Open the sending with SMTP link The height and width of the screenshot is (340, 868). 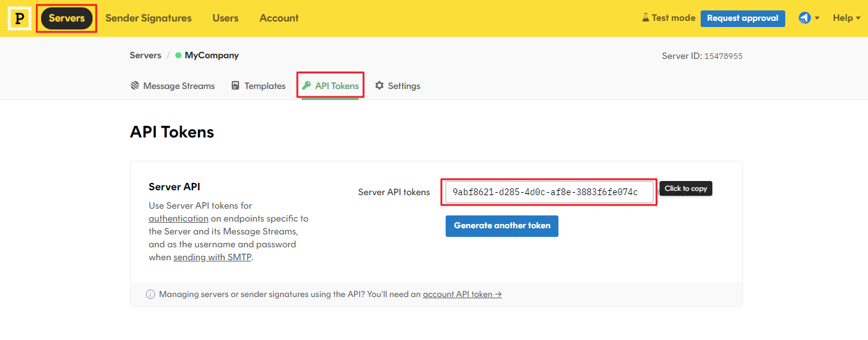[213, 258]
